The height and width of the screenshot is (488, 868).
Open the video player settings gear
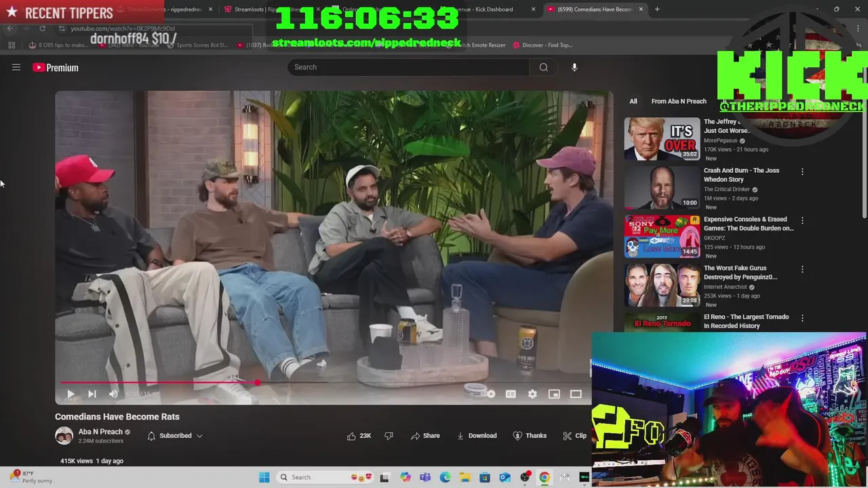[x=532, y=394]
